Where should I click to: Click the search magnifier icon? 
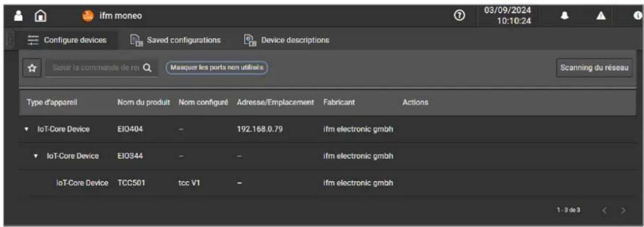(x=147, y=68)
